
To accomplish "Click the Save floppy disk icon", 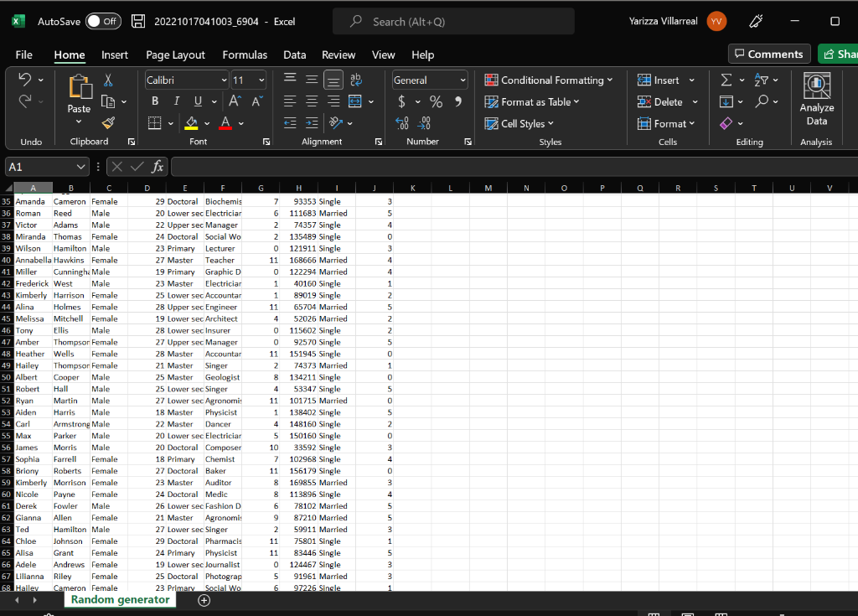I will tap(138, 21).
